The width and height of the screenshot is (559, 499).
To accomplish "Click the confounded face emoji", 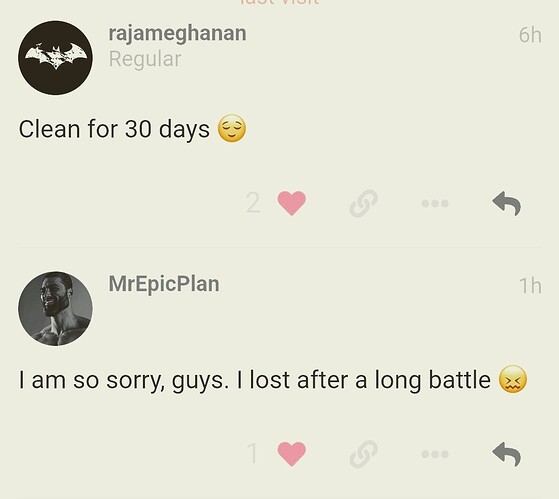I will 513,379.
